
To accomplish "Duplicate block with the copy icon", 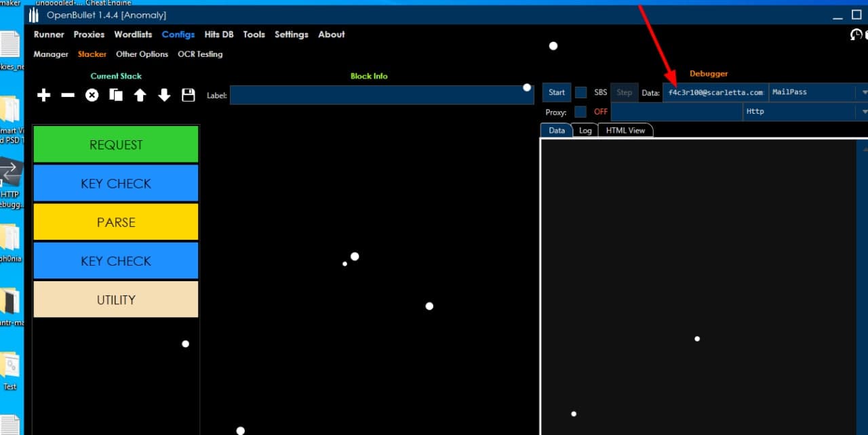I will 116,96.
